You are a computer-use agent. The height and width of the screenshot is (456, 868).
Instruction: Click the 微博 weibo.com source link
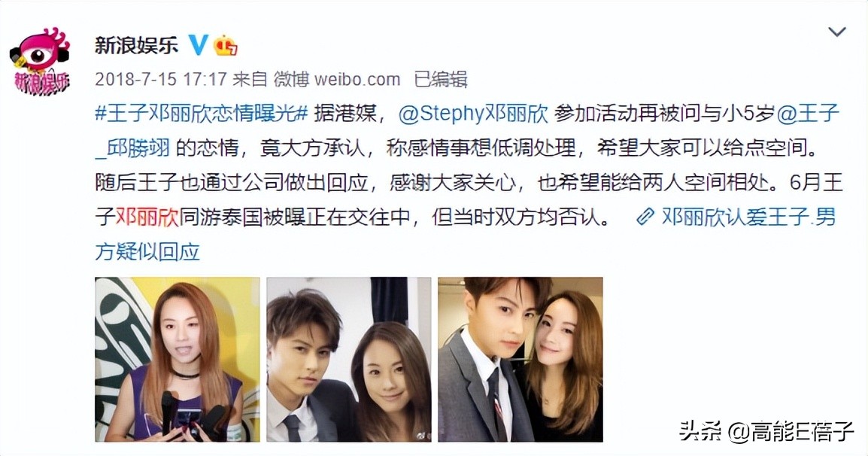tap(337, 79)
